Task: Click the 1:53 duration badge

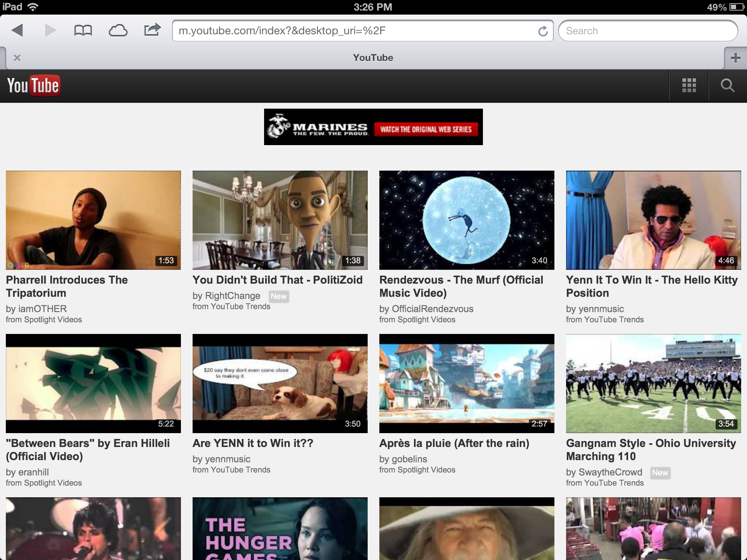Action: pyautogui.click(x=166, y=260)
